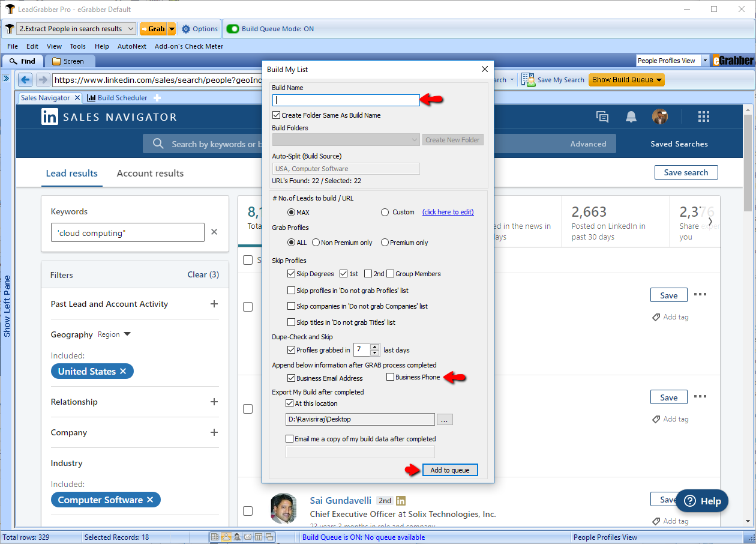Image resolution: width=756 pixels, height=544 pixels.
Task: Uncheck Create Folder Same As Build Name
Action: point(276,115)
